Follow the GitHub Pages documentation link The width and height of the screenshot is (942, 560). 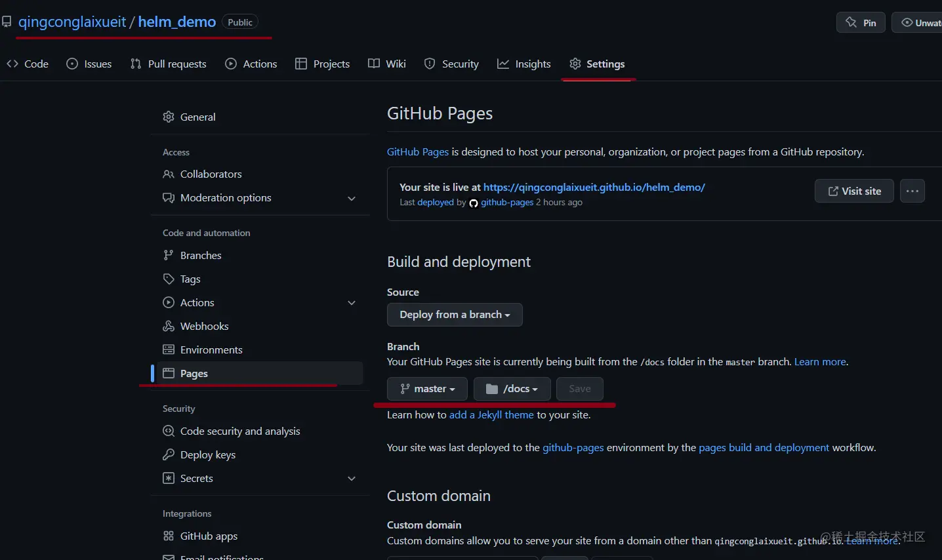point(418,151)
